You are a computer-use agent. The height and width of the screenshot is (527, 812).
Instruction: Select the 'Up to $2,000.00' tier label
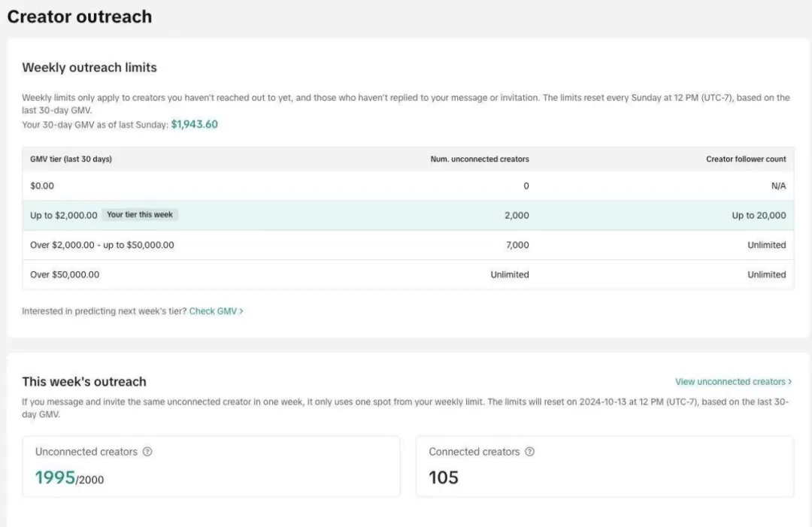tap(64, 216)
